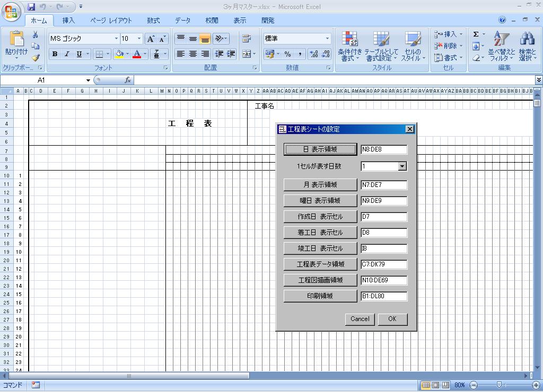Align text to the right
The height and width of the screenshot is (392, 543).
click(x=205, y=54)
